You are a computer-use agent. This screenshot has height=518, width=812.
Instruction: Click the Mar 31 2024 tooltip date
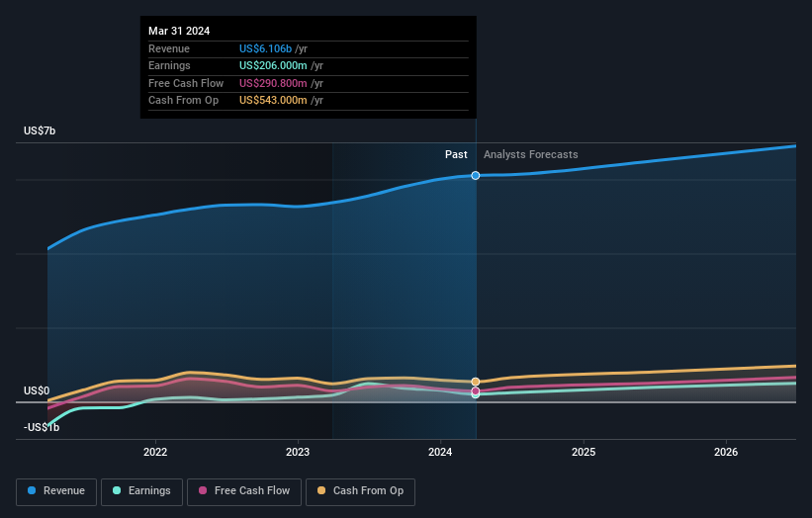179,31
